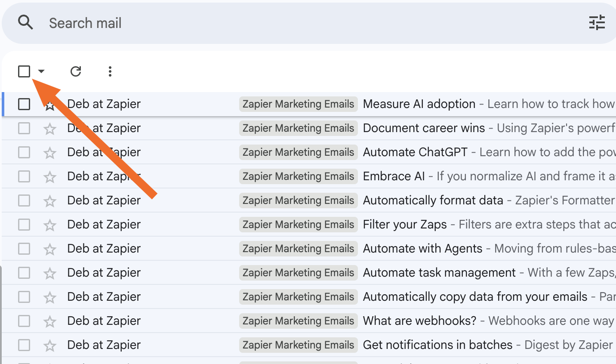
Task: Star the Automate task management email
Action: tap(50, 273)
